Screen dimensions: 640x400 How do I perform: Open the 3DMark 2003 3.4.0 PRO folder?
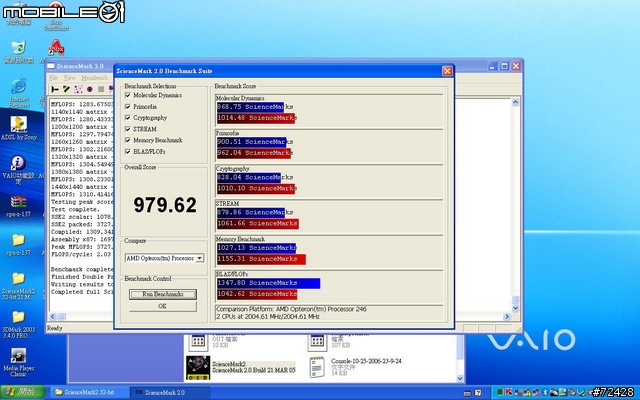coord(18,317)
